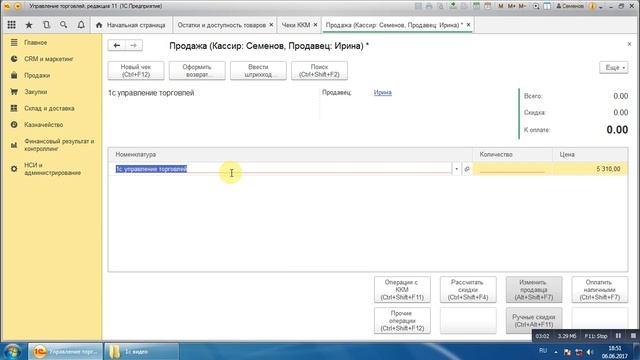This screenshot has height=360, width=640.
Task: Click the panel layout settings icon
Action: 547,6
